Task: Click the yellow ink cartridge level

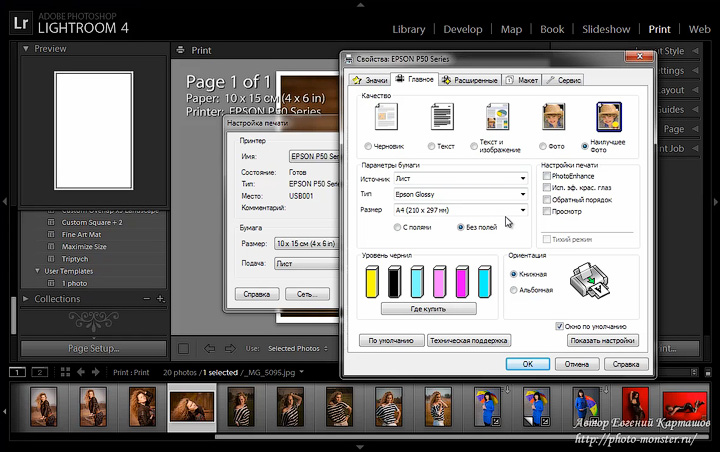Action: (372, 281)
